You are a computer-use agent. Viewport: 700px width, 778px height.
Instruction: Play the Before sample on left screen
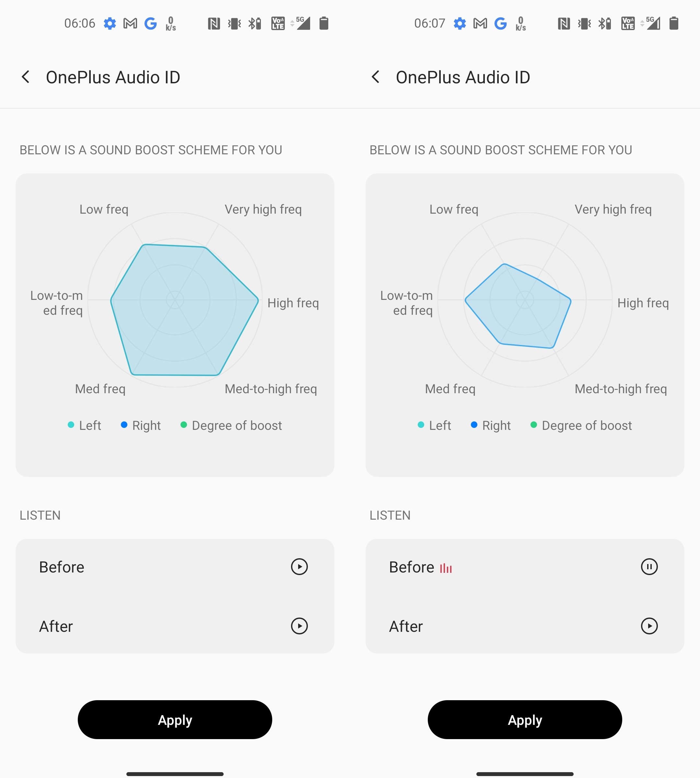tap(299, 567)
